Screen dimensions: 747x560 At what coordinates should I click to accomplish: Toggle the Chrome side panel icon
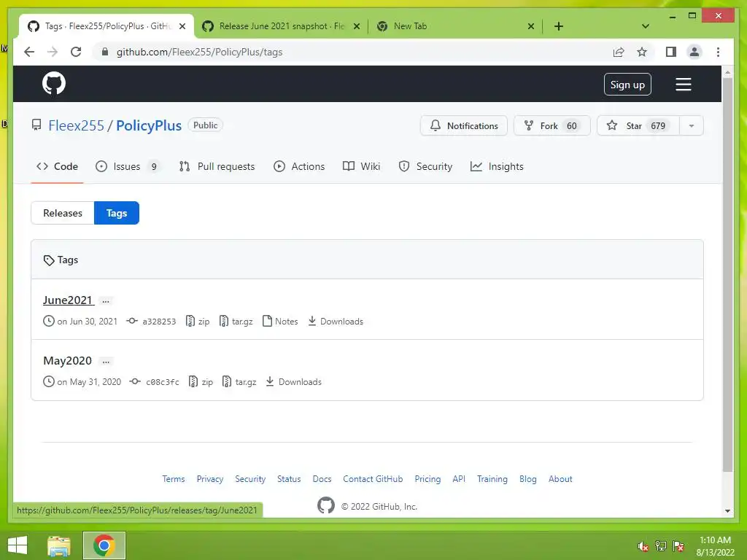(671, 52)
